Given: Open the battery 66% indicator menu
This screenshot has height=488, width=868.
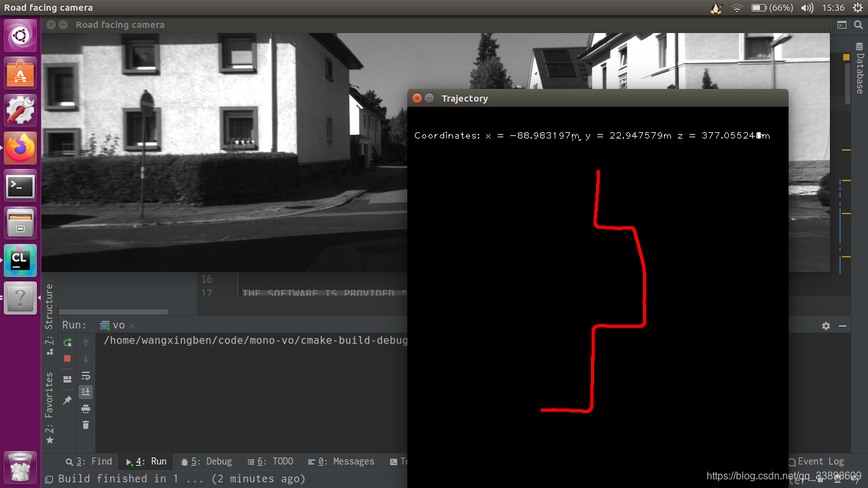Looking at the screenshot, I should [x=772, y=8].
